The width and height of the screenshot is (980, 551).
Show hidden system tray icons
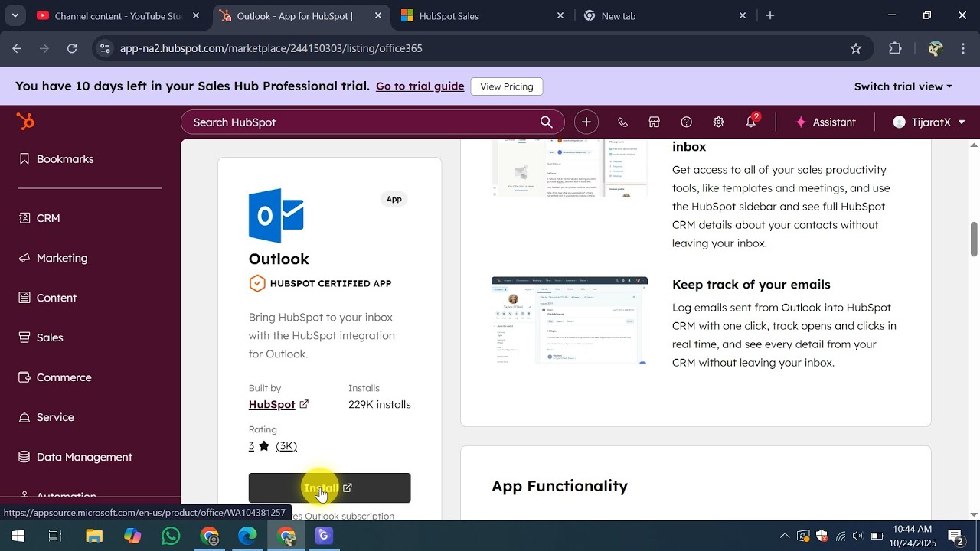click(785, 536)
